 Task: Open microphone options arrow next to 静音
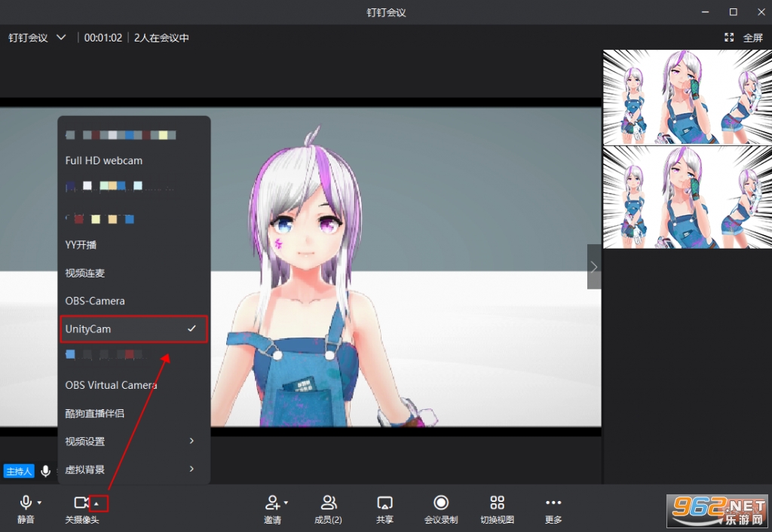pyautogui.click(x=39, y=503)
